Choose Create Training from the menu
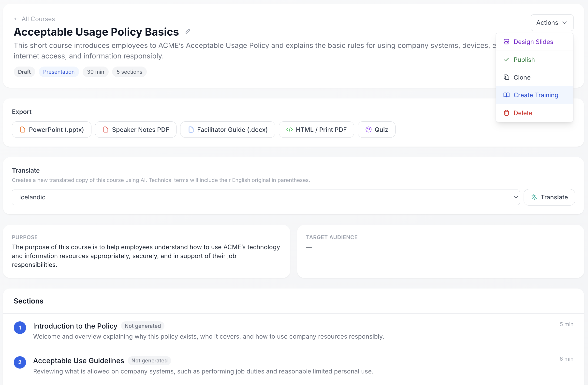The image size is (588, 385). (534, 95)
